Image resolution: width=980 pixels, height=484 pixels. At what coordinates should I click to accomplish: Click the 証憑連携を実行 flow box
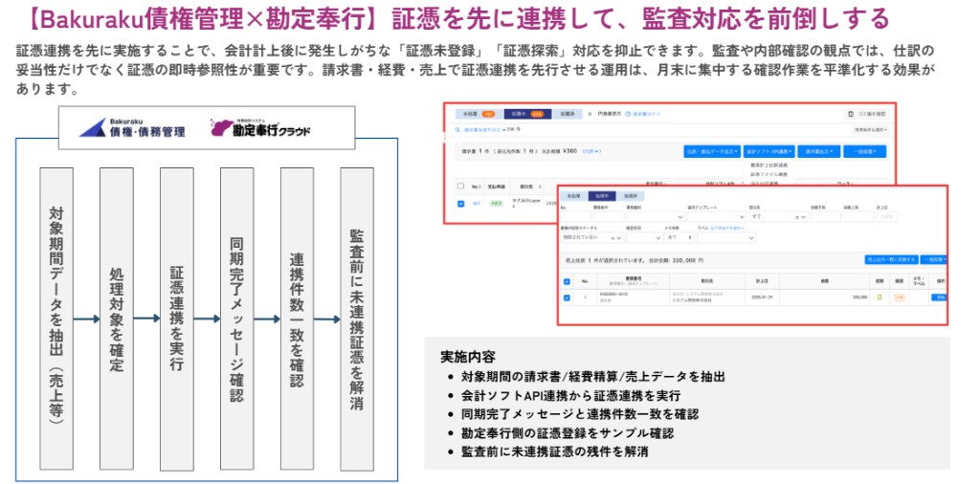click(x=176, y=319)
